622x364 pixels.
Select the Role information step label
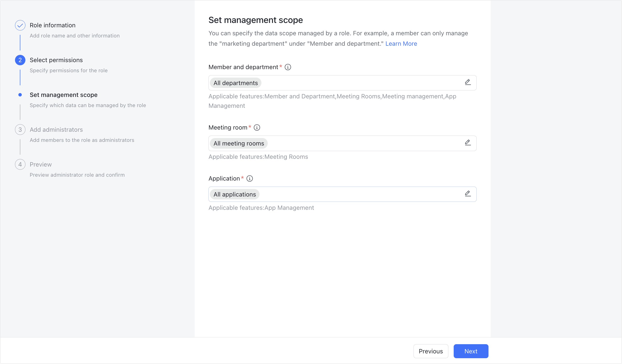click(x=52, y=25)
